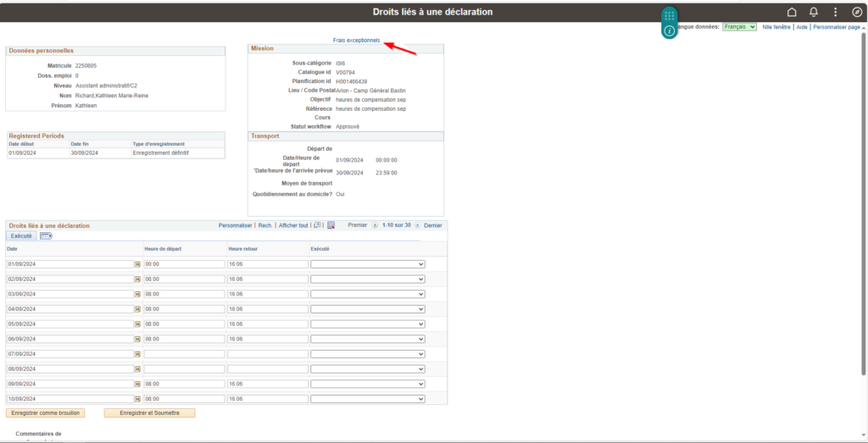This screenshot has height=443, width=868.
Task: Open the notifications bell
Action: pyautogui.click(x=814, y=12)
